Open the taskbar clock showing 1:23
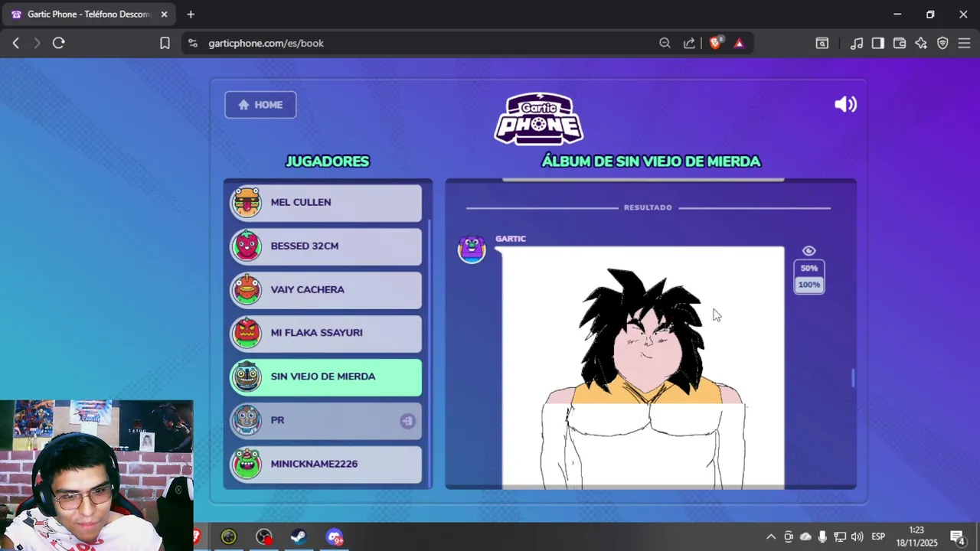The image size is (980, 551). [916, 536]
